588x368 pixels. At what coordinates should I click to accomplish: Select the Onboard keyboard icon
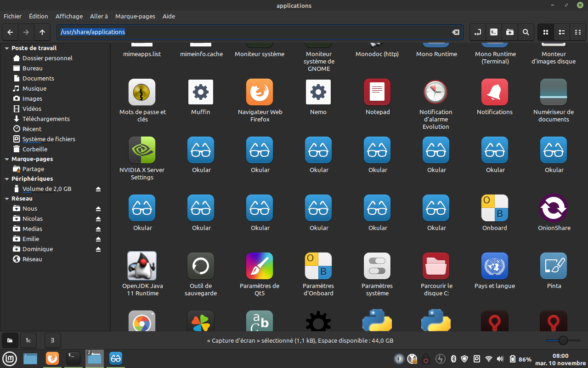click(x=495, y=208)
